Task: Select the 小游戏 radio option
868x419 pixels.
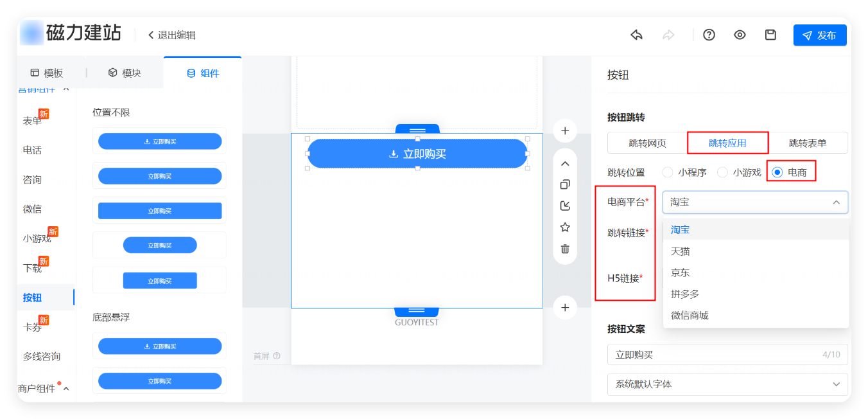Action: [723, 172]
